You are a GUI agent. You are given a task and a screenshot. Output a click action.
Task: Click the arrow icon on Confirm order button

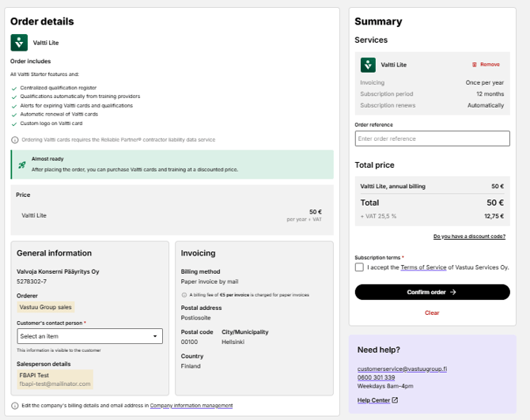point(453,292)
